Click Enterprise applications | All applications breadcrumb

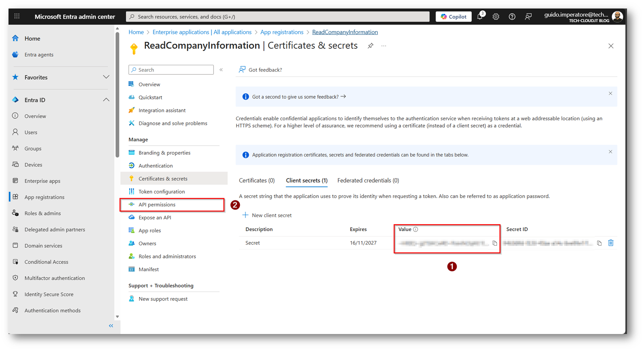click(202, 32)
